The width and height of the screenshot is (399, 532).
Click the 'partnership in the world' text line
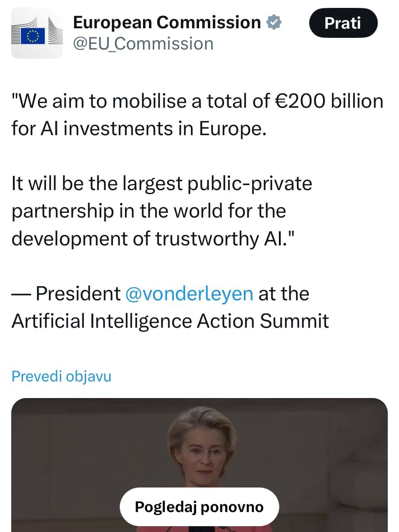tap(148, 211)
